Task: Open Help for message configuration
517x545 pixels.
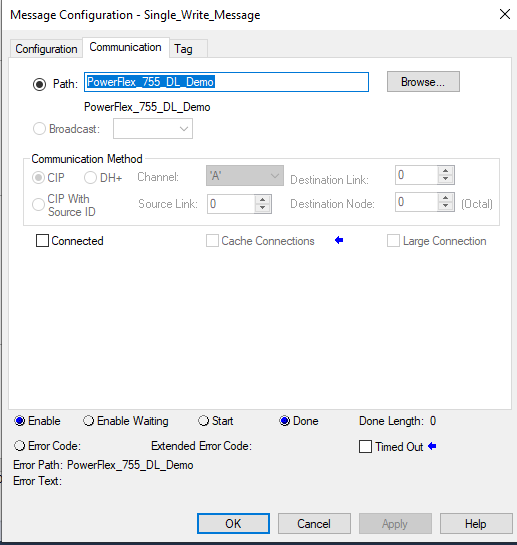Action: click(x=476, y=523)
